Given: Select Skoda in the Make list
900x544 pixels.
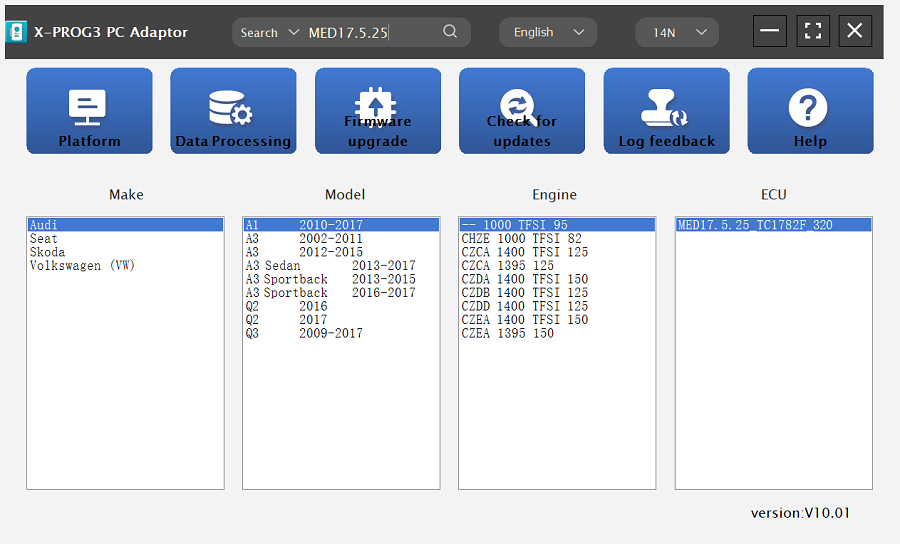Looking at the screenshot, I should point(47,252).
